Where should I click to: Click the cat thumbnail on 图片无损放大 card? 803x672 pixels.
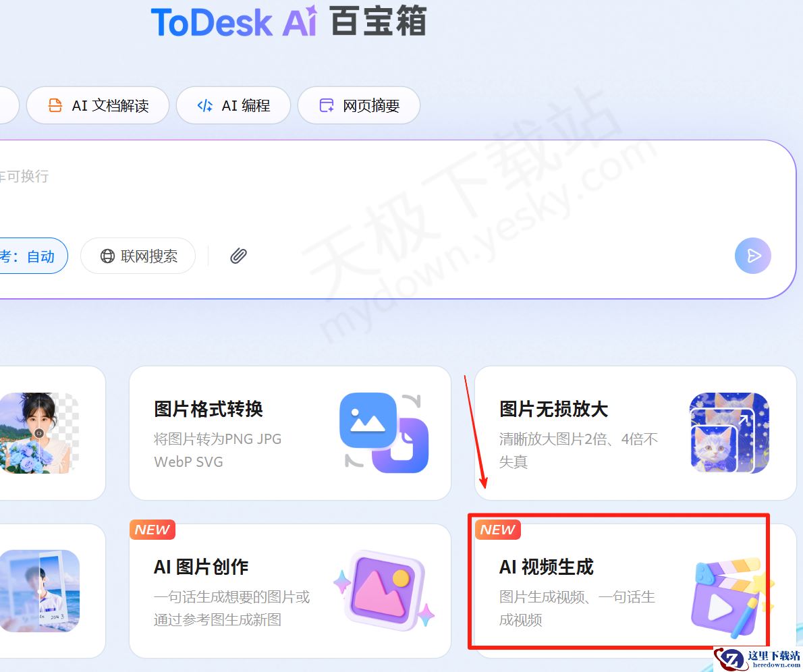[x=729, y=432]
